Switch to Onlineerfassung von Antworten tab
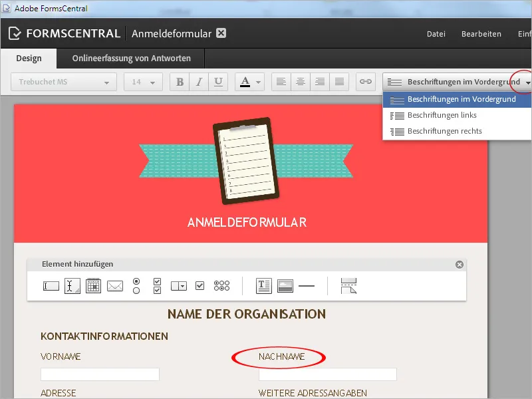532x399 pixels. [x=131, y=59]
